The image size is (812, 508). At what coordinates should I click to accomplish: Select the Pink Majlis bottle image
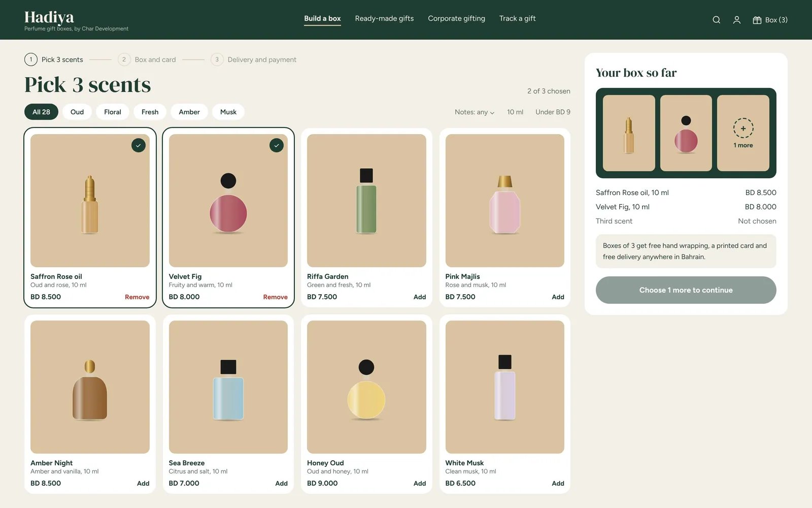pyautogui.click(x=505, y=201)
